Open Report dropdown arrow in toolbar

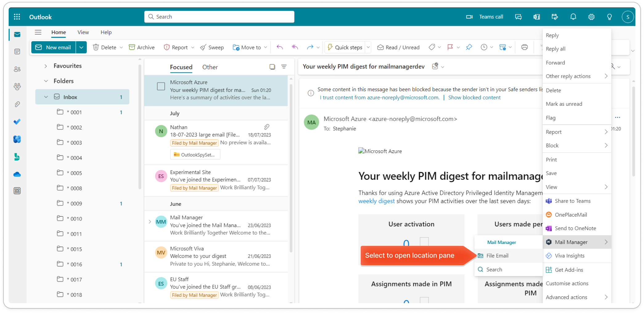[193, 47]
